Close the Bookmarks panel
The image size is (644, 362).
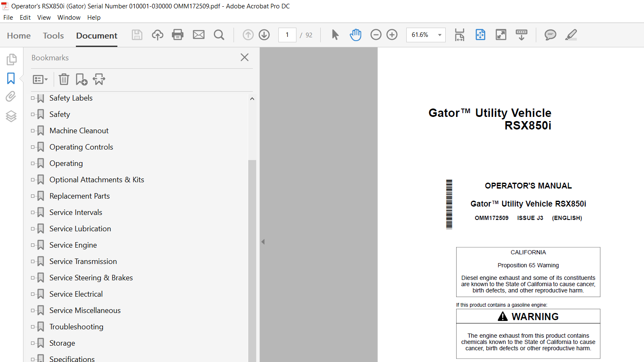pyautogui.click(x=245, y=57)
